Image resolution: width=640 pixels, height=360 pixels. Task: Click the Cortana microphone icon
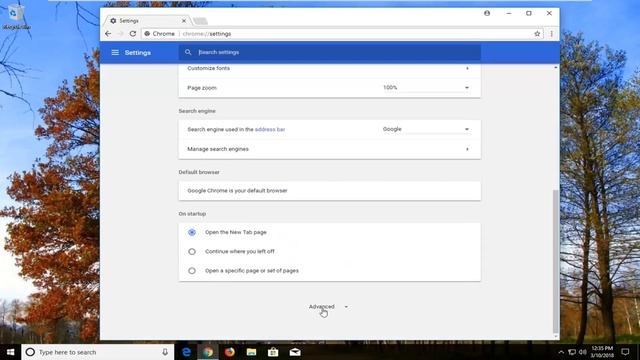pyautogui.click(x=165, y=352)
